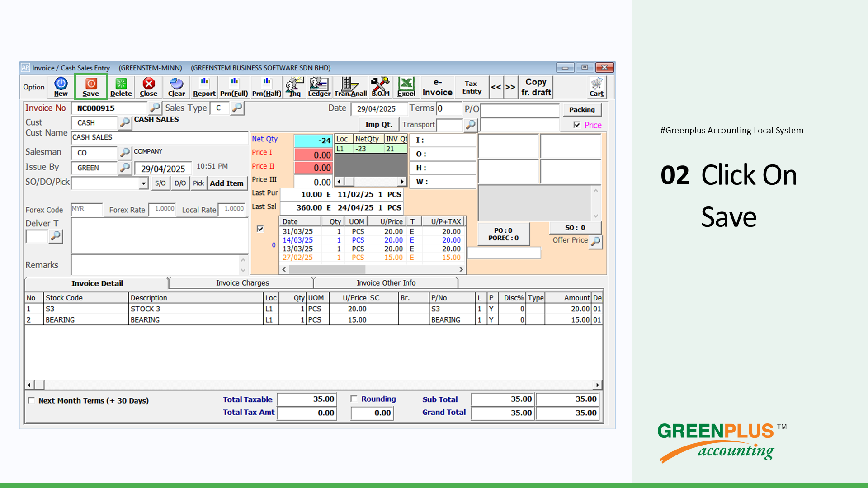The height and width of the screenshot is (488, 868).
Task: Go to previous record with << button
Action: coord(496,87)
